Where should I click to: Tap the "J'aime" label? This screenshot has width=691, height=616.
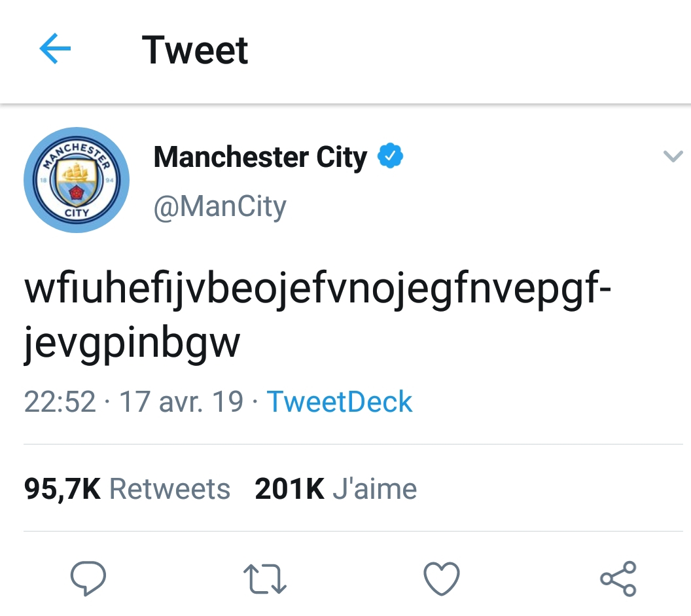(x=374, y=489)
